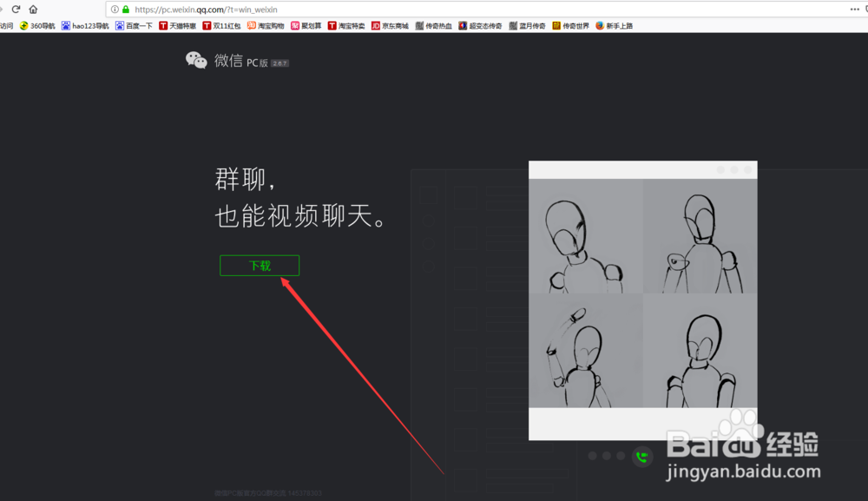
Task: Open the page actions three-dot menu
Action: (x=855, y=10)
